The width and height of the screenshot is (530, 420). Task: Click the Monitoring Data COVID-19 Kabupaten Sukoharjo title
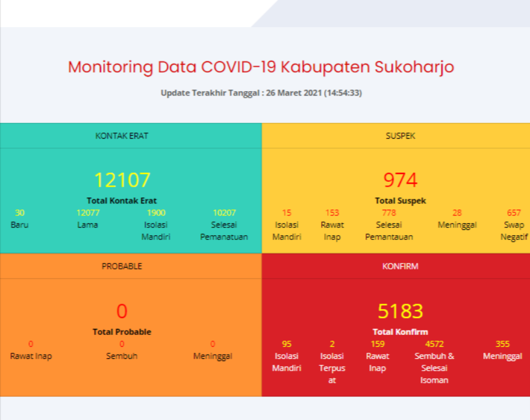(x=260, y=67)
